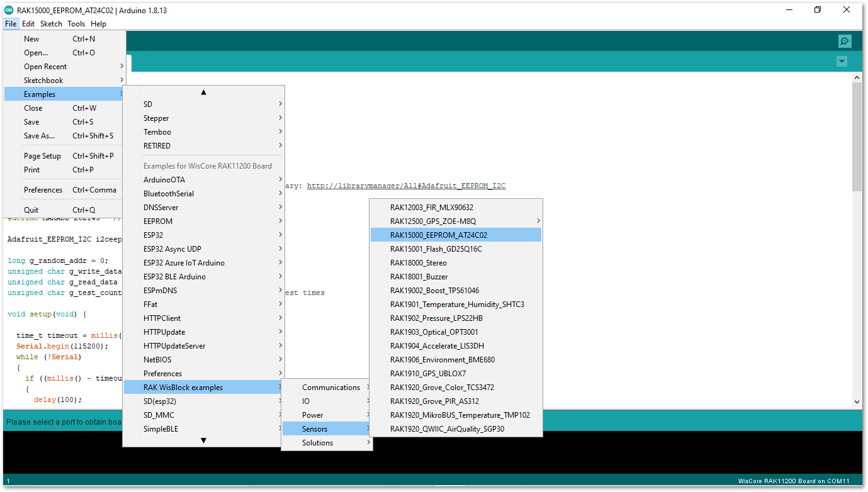The height and width of the screenshot is (492, 868).
Task: Expand ArduinoOTA examples
Action: click(204, 180)
